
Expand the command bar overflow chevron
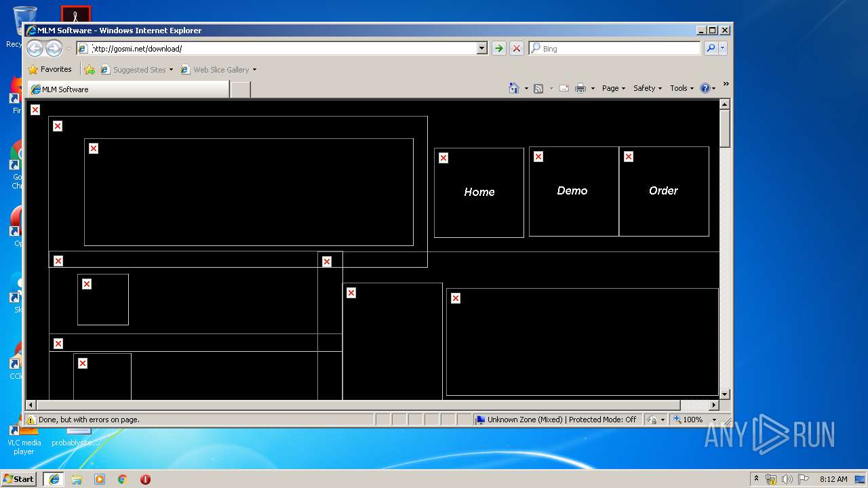pyautogui.click(x=726, y=84)
